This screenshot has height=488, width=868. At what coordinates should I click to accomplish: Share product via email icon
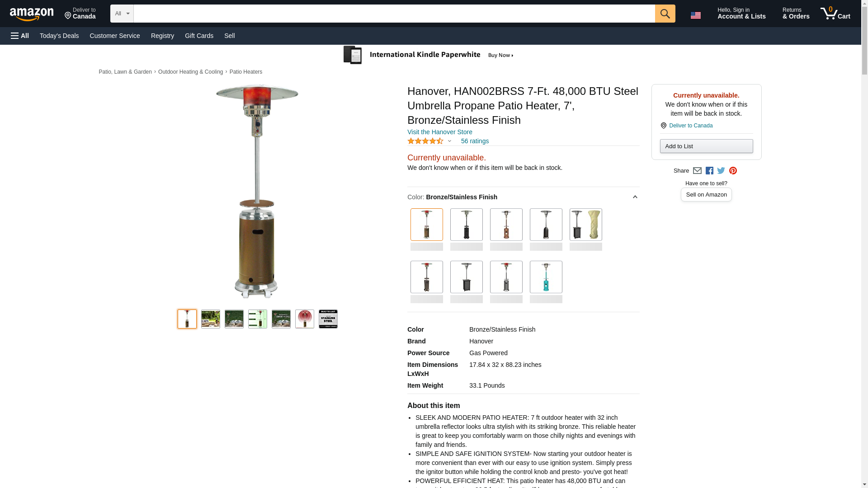(697, 171)
